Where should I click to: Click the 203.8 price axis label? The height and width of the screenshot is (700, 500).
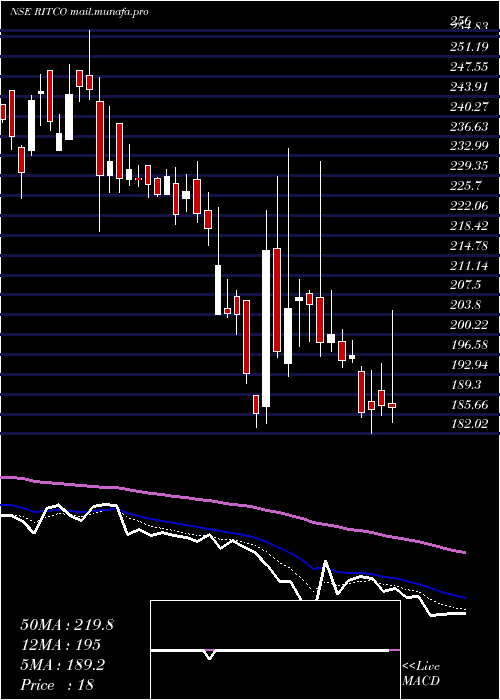[466, 305]
